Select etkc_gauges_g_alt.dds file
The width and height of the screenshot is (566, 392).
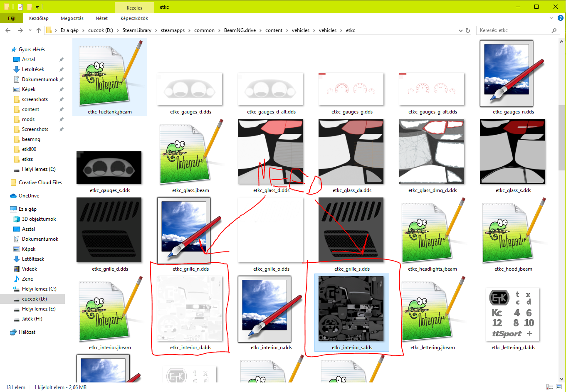point(432,89)
